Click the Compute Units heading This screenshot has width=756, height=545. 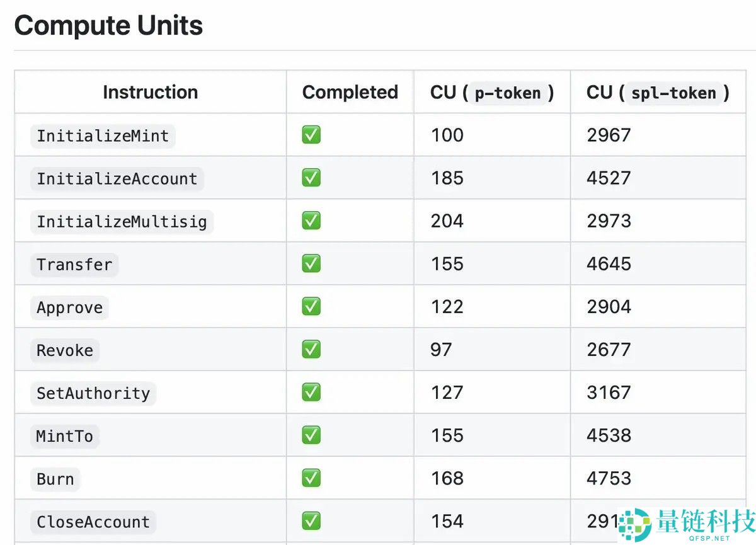point(108,26)
